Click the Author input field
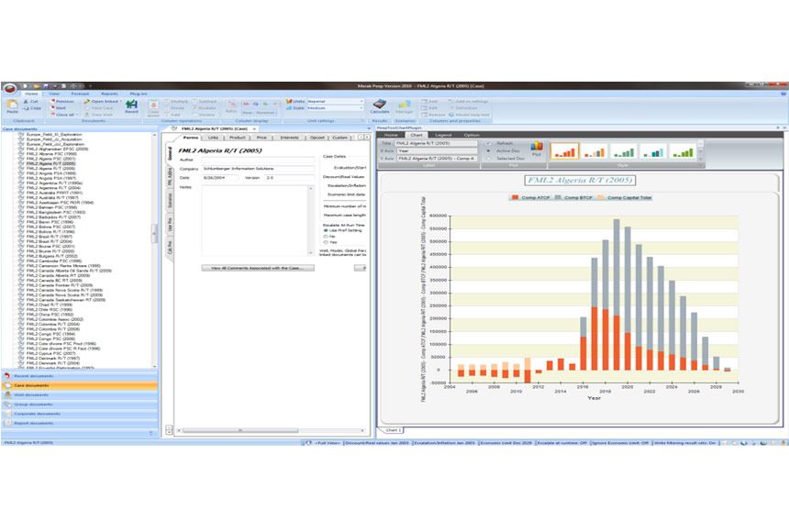The height and width of the screenshot is (532, 789). coord(257,159)
